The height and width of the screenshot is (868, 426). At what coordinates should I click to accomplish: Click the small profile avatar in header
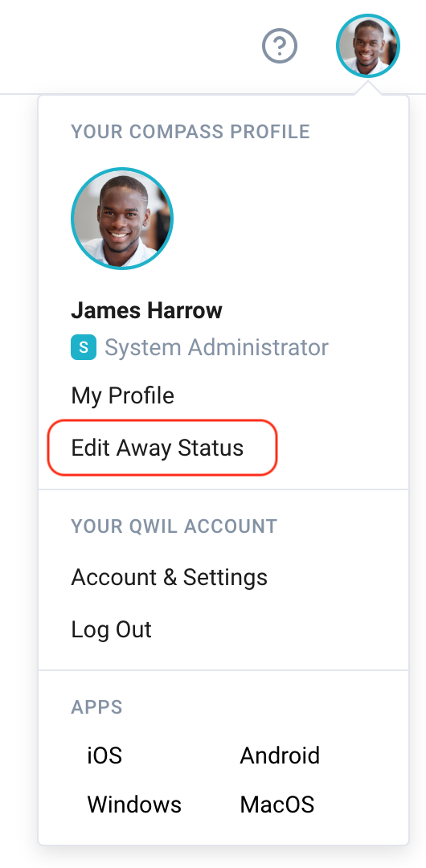click(x=368, y=45)
